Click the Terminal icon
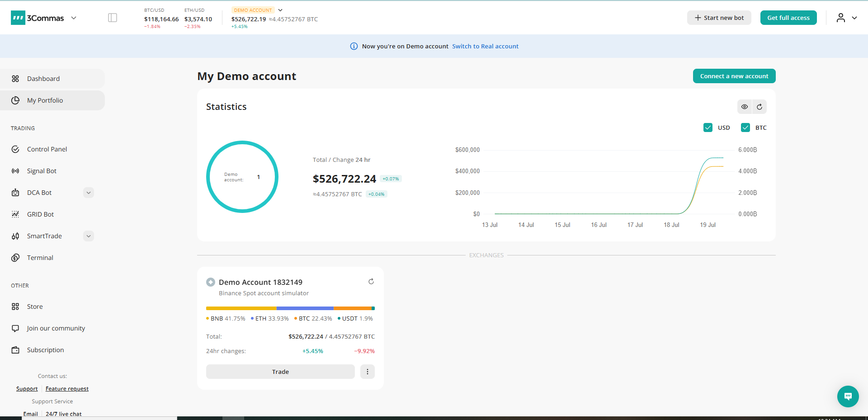 pos(15,258)
